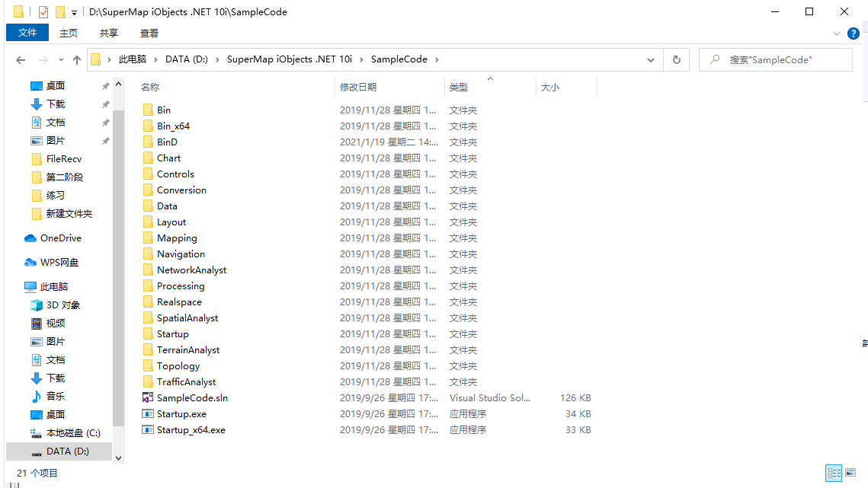Click the new folder quick access icon
This screenshot has height=488, width=868.
60,11
